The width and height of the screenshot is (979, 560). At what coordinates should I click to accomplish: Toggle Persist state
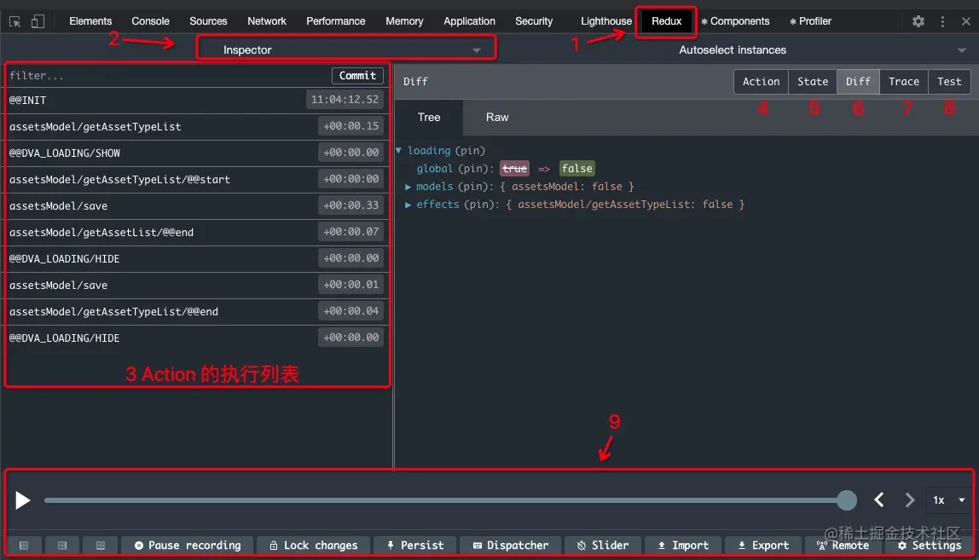tap(414, 545)
